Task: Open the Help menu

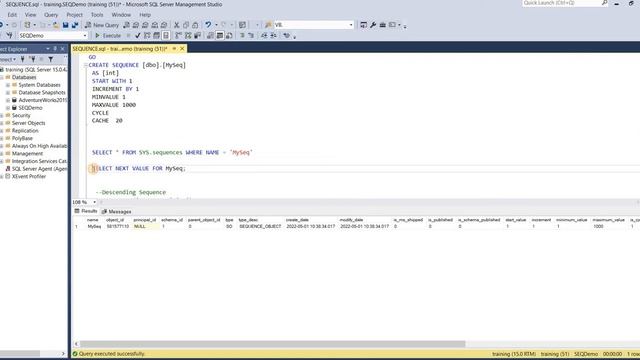Action: (x=145, y=15)
